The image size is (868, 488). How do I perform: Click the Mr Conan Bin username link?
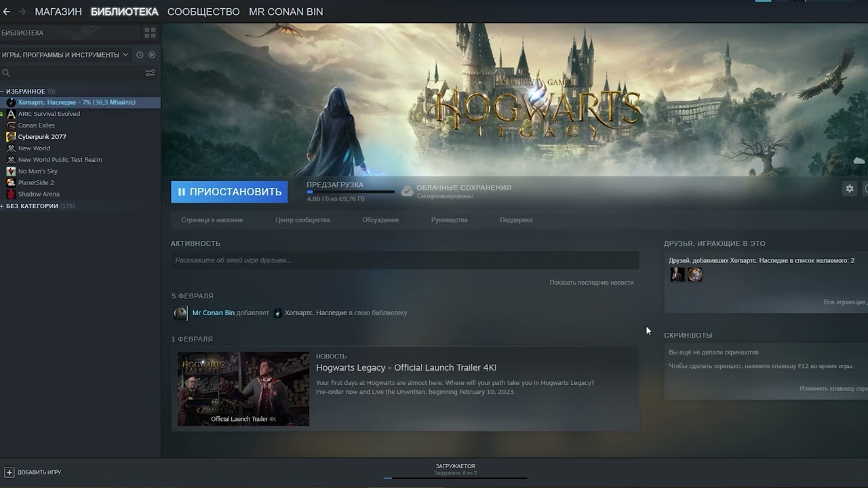click(214, 313)
